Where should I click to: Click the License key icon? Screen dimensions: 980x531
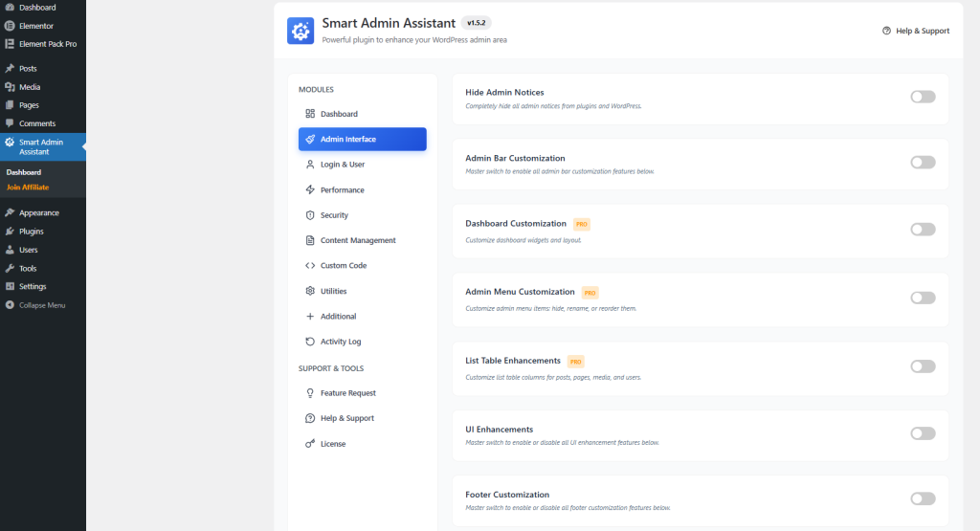pyautogui.click(x=310, y=444)
